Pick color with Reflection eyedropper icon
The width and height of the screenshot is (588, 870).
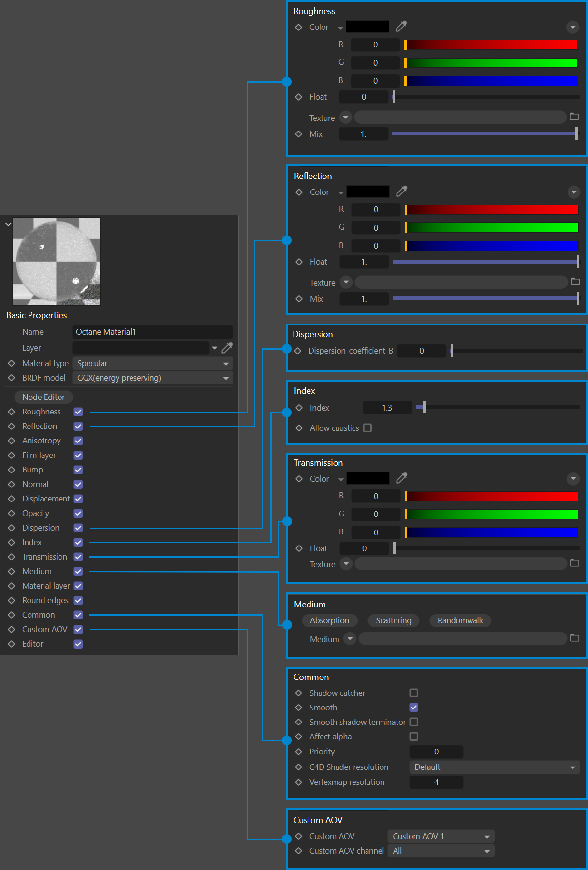click(x=401, y=192)
